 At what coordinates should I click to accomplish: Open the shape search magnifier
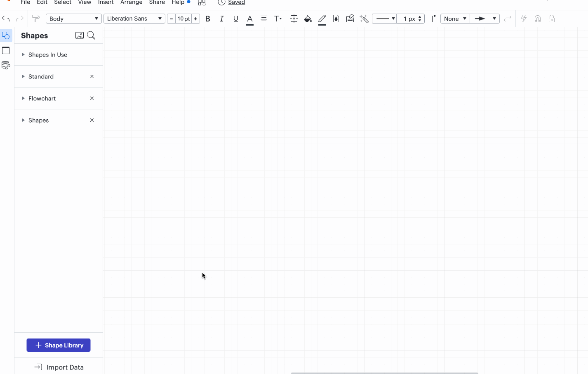(91, 36)
